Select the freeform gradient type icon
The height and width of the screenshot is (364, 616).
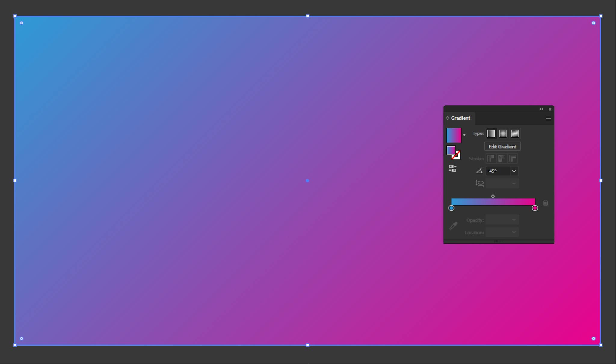tap(515, 133)
